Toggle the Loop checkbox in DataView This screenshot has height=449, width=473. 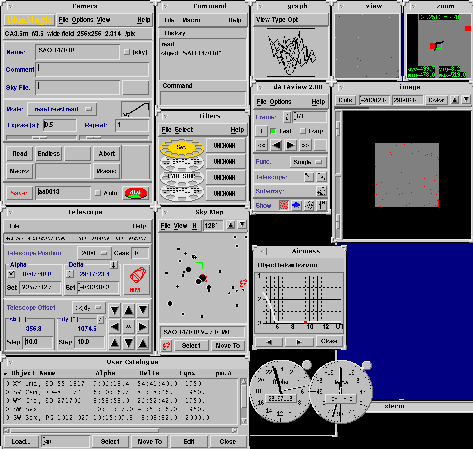point(303,131)
